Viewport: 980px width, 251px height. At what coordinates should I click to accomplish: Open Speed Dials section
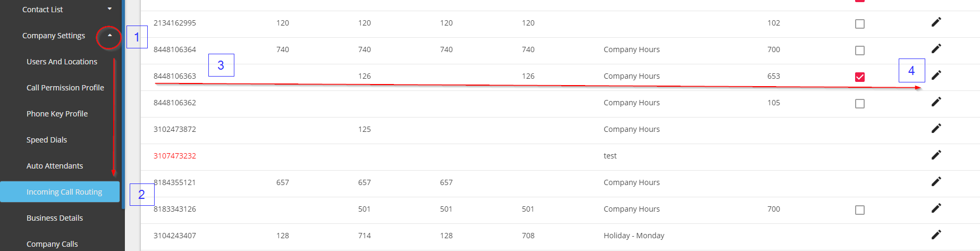click(x=47, y=140)
